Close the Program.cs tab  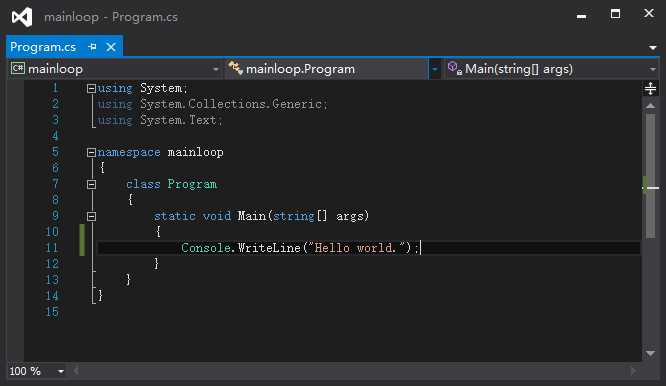pyautogui.click(x=111, y=47)
